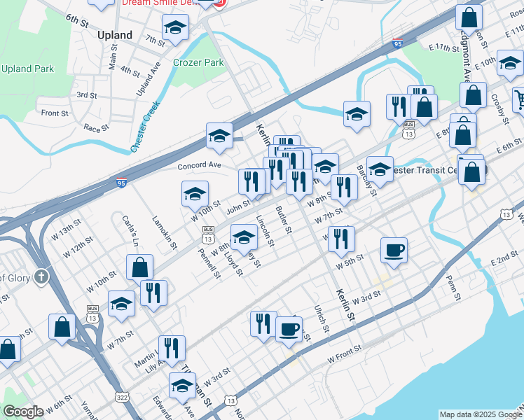524x420 pixels.
Task: Select the shopping cart marker at right edge
Action: [x=519, y=99]
